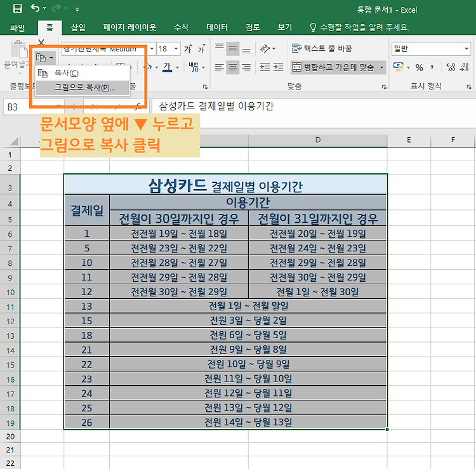476x469 pixels.
Task: Switch to the 페이지 레이아웃 tab
Action: pyautogui.click(x=129, y=28)
